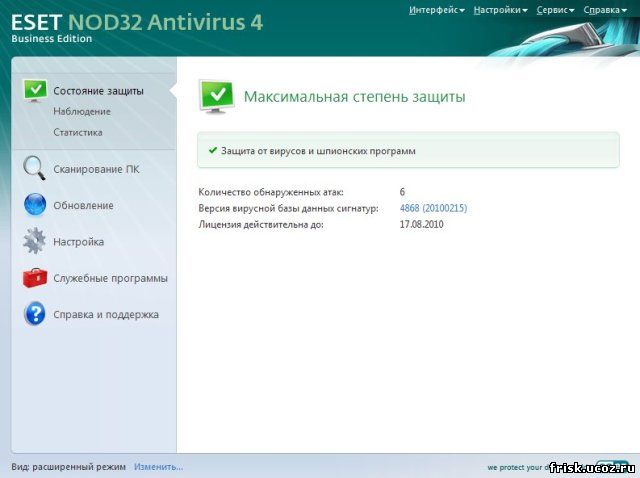Click the Количество обнаруженных атак label
The height and width of the screenshot is (478, 640).
[271, 192]
